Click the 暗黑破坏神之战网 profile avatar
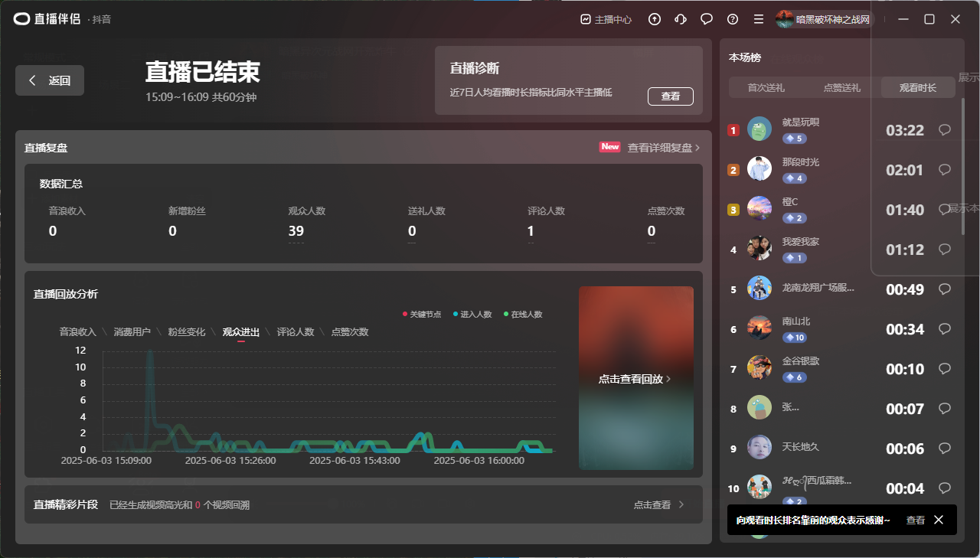Screen dimensions: 980x558 point(784,19)
